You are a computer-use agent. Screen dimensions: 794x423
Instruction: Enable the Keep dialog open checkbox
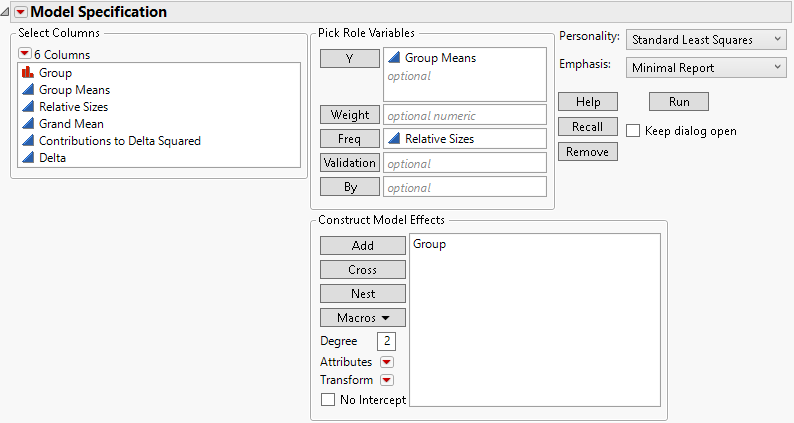[633, 131]
